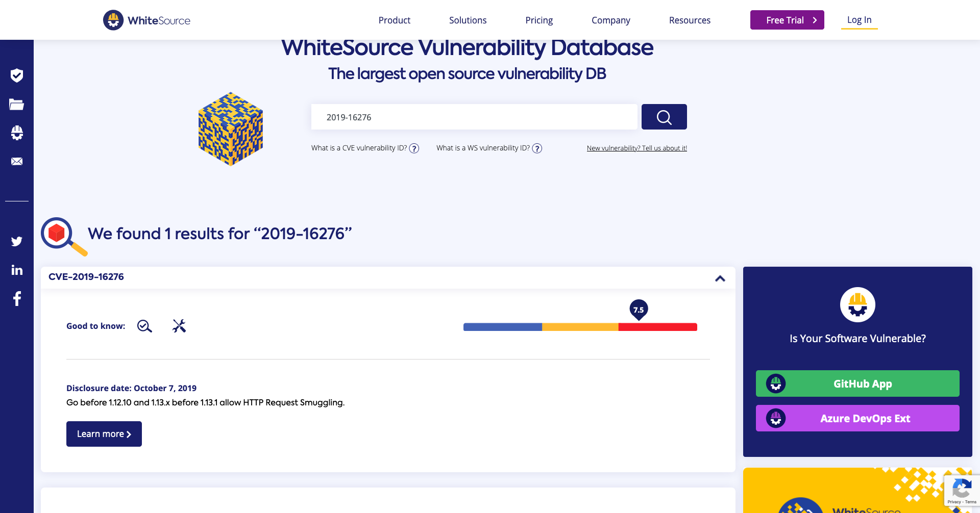
Task: Click the WS vulnerability ID help icon
Action: [537, 148]
